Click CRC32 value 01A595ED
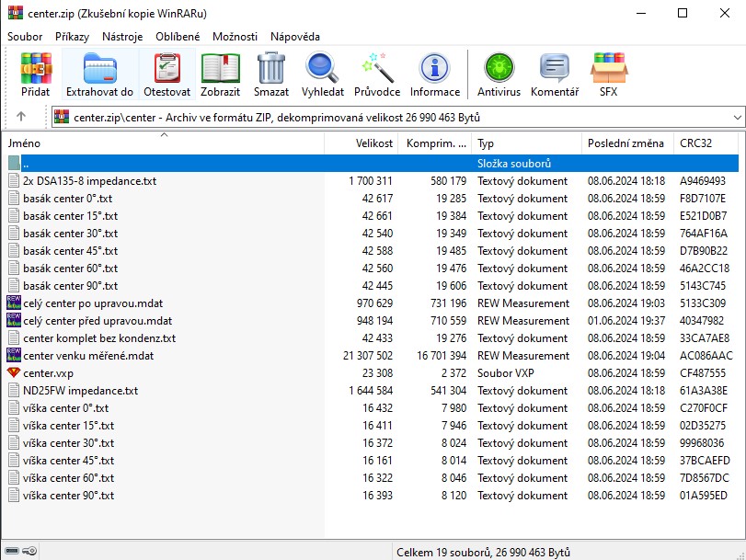The width and height of the screenshot is (746, 560). 703,496
